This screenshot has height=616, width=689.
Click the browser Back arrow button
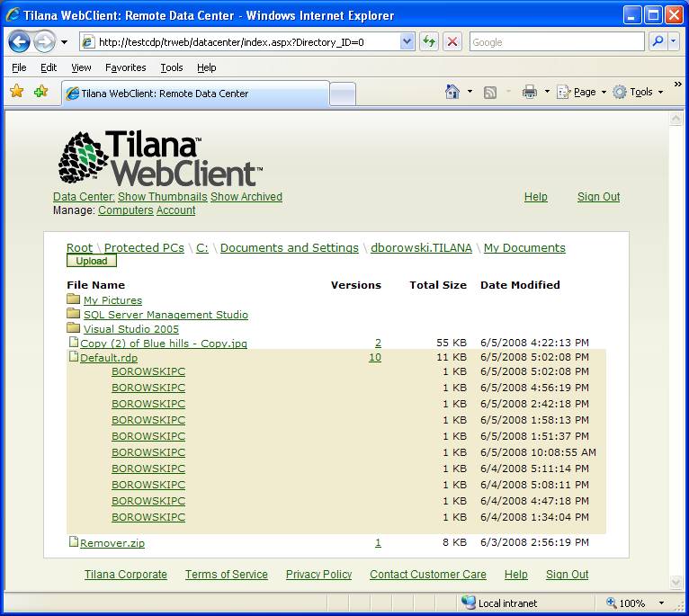[x=19, y=42]
